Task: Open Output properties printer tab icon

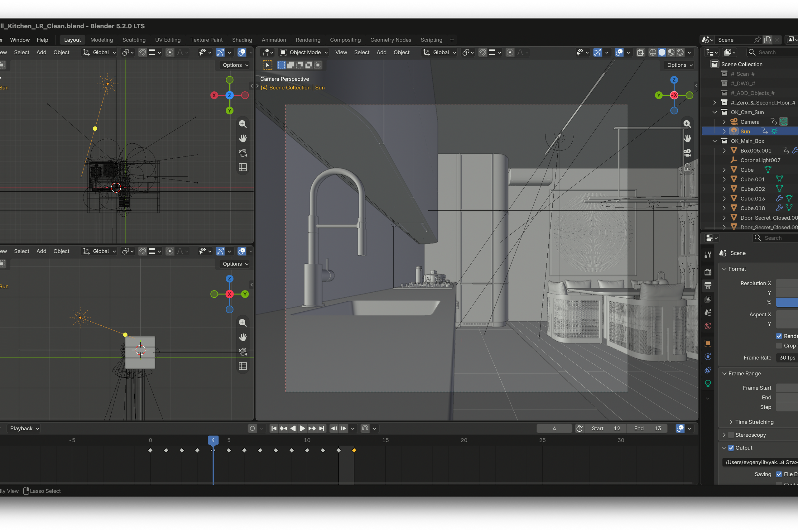Action: 708,286
